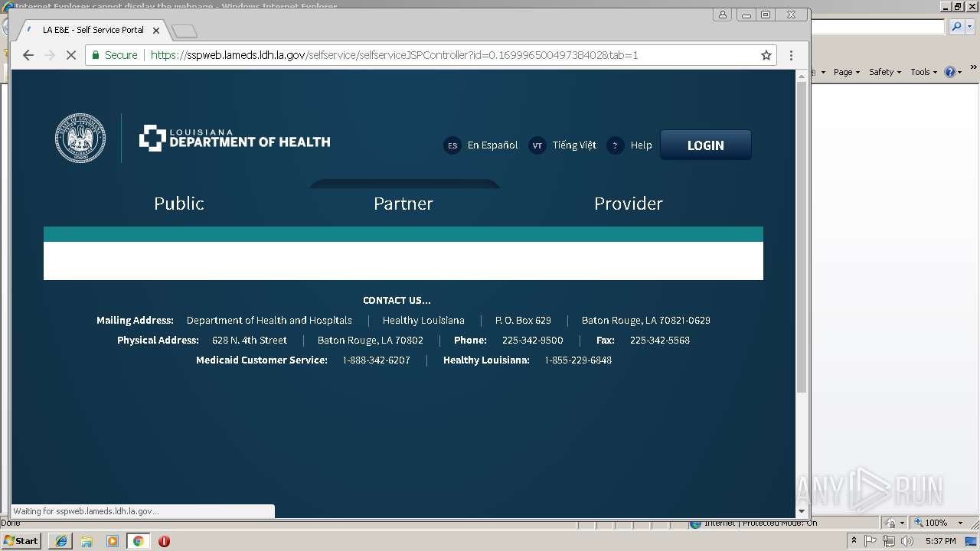Viewport: 980px width, 551px height.
Task: Click the Louisiana state seal logo
Action: tap(80, 139)
